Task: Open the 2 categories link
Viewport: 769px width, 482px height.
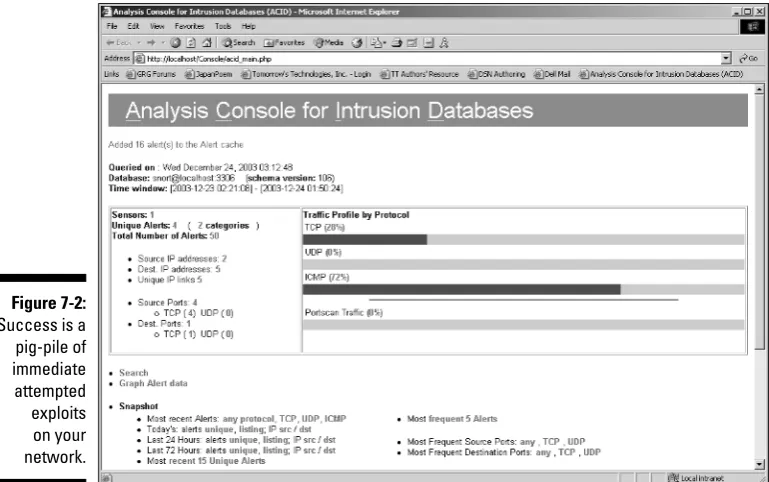Action: click(x=223, y=226)
